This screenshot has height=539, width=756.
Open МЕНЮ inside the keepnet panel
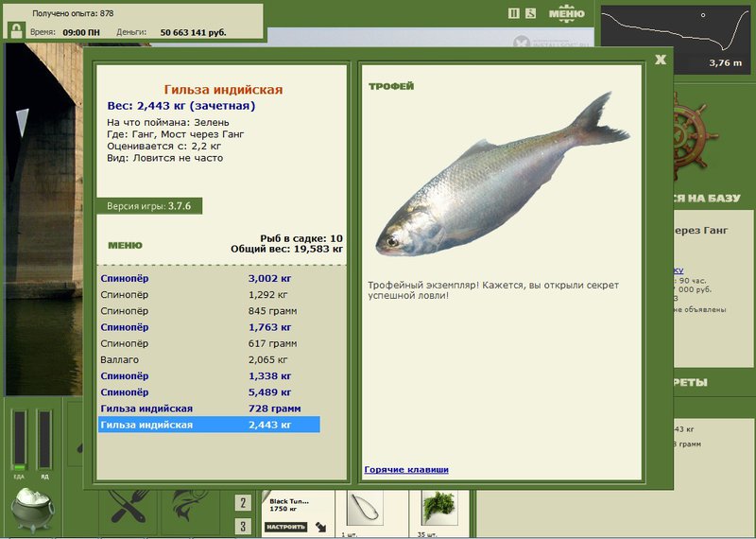125,245
